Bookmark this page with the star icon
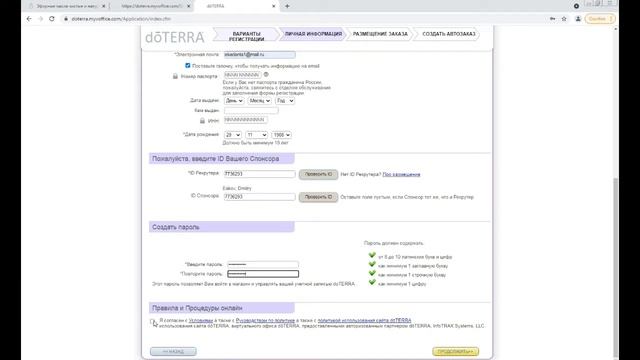Screen dimensions: 640x360 564,19
